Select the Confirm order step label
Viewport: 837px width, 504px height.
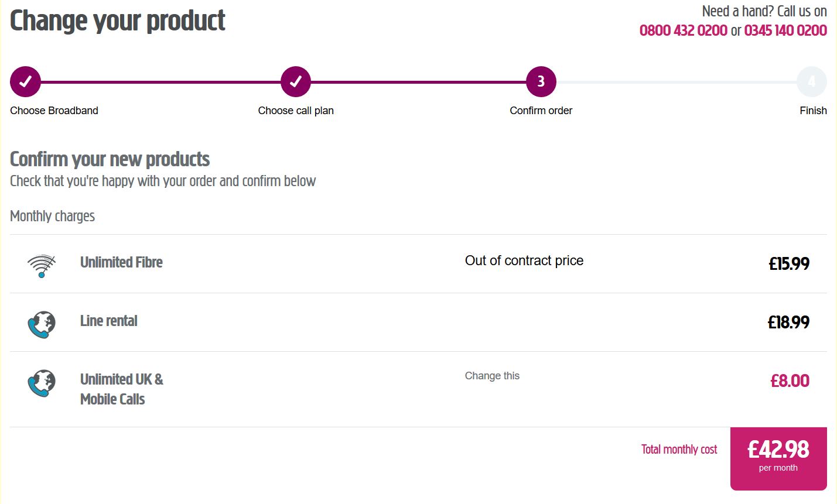click(541, 111)
